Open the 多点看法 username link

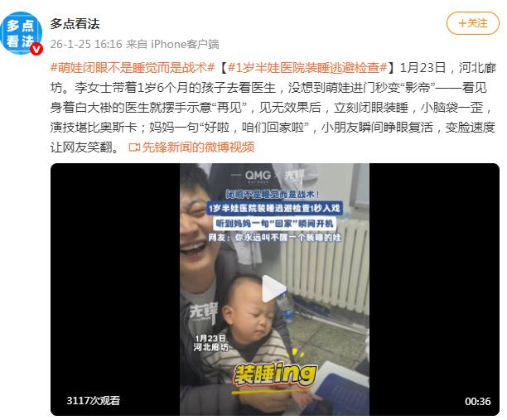pos(75,24)
